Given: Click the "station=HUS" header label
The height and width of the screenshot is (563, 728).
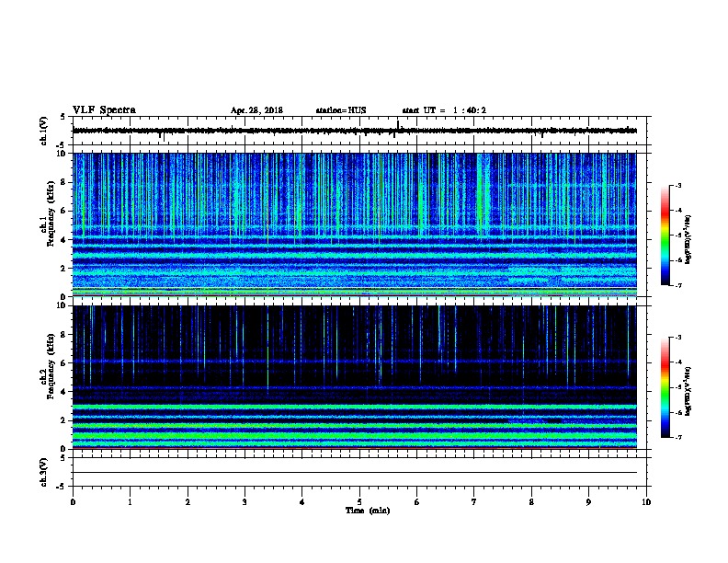Looking at the screenshot, I should click(341, 110).
